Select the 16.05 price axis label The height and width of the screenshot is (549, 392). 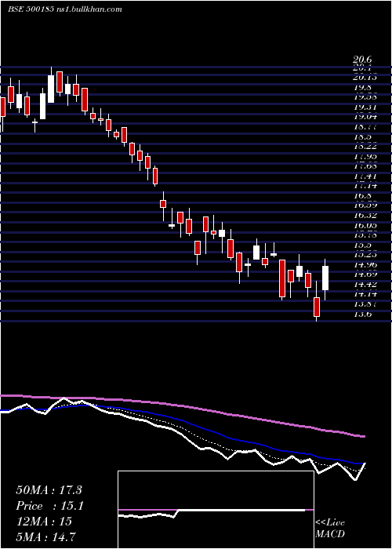coord(366,225)
